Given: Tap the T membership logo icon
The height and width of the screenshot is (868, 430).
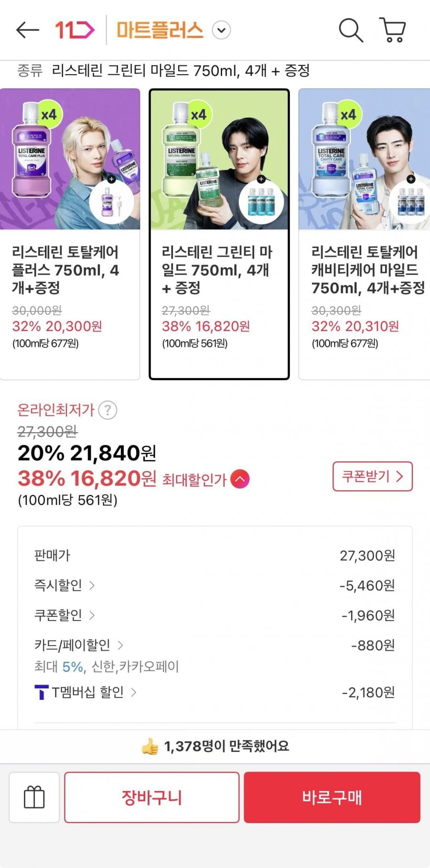Looking at the screenshot, I should click(x=42, y=692).
